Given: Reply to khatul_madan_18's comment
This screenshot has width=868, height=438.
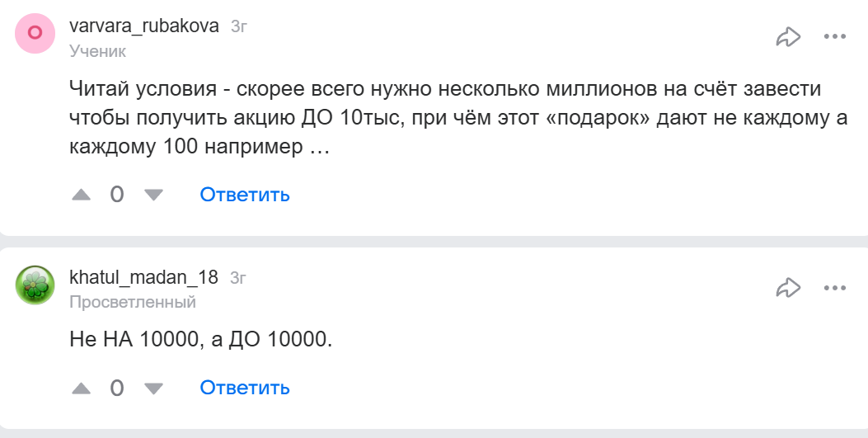Looking at the screenshot, I should [245, 388].
